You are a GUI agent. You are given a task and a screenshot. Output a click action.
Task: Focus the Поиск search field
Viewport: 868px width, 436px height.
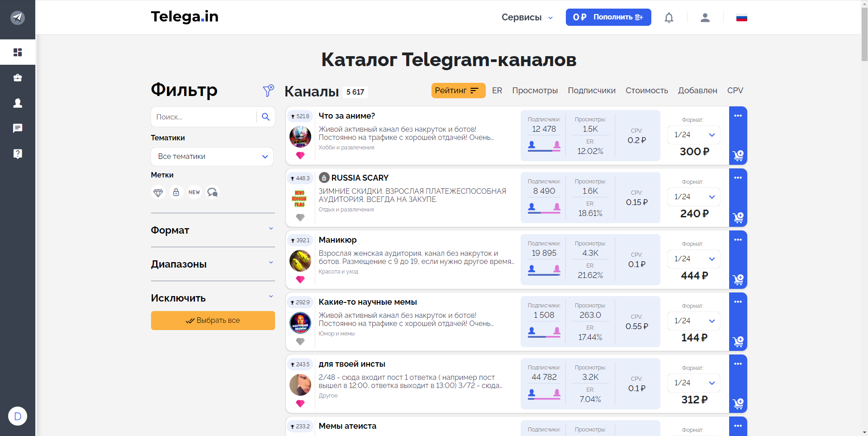point(204,117)
